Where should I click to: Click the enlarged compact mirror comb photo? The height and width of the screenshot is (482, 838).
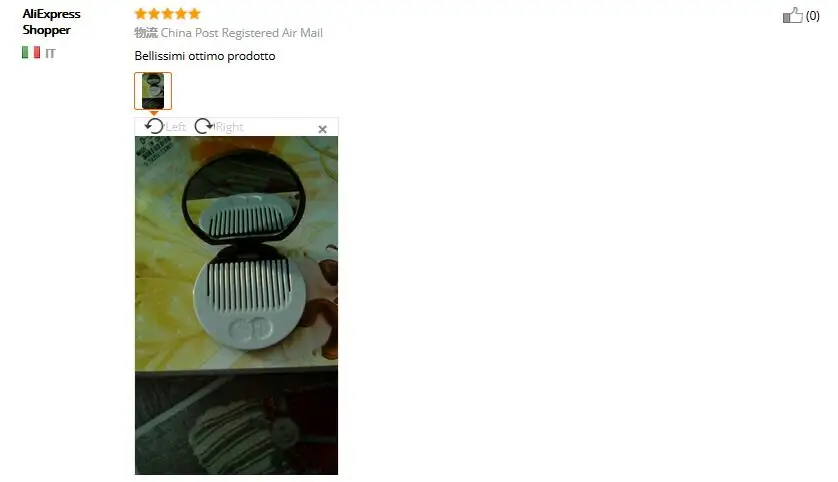click(236, 305)
